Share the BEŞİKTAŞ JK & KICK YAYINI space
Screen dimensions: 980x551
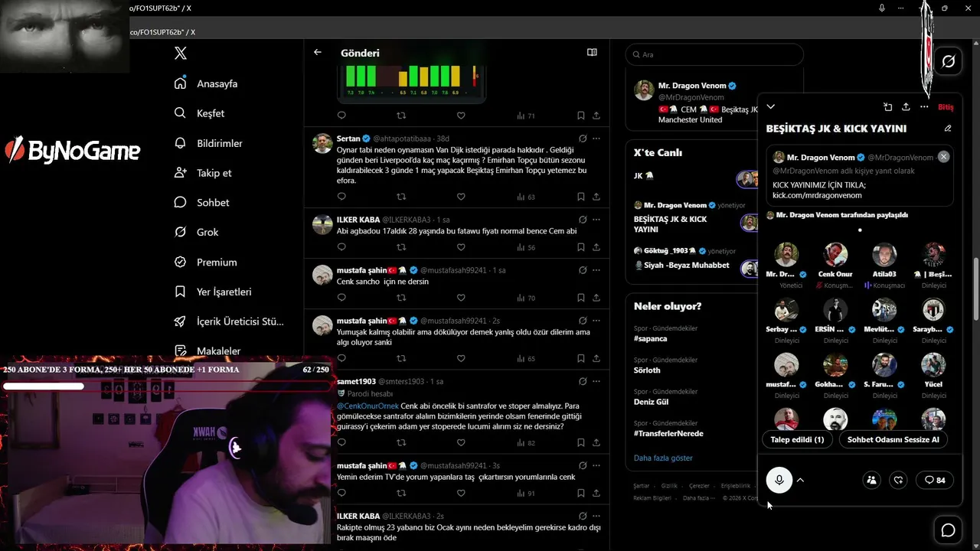click(906, 107)
